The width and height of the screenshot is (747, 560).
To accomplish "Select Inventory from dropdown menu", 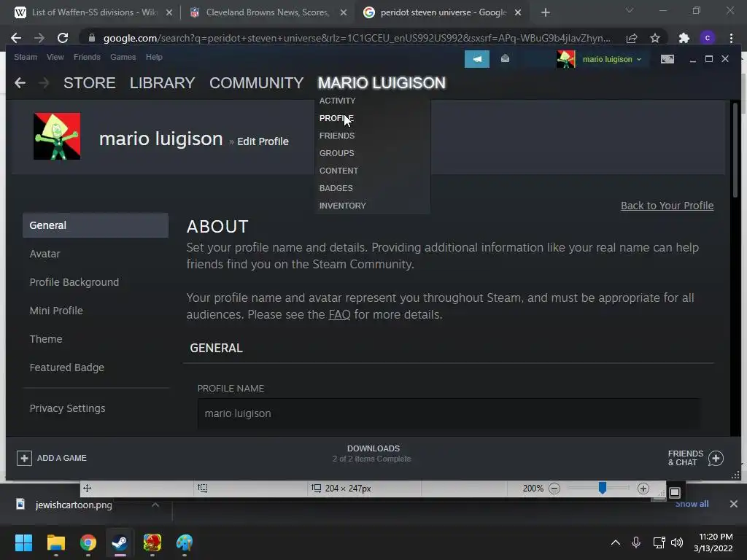I will pyautogui.click(x=343, y=206).
